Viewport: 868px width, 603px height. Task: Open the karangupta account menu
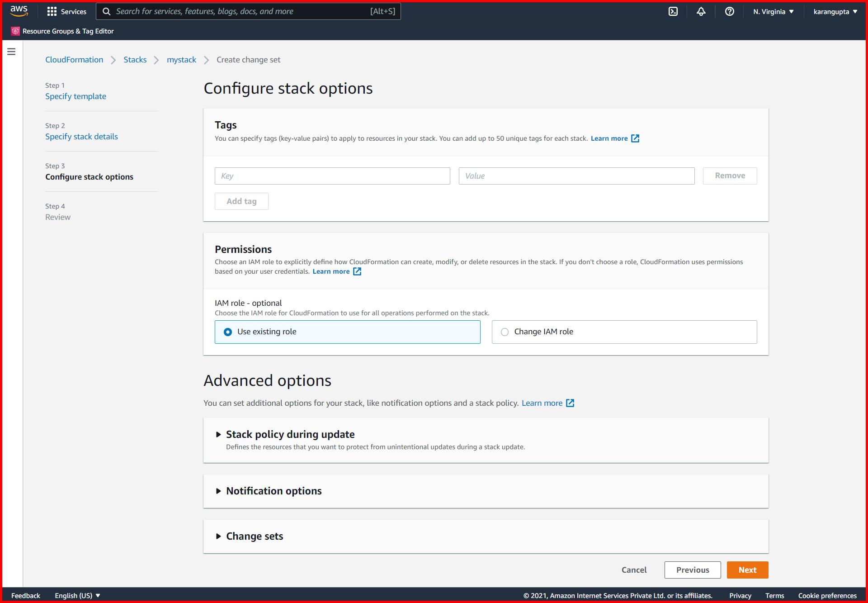(x=835, y=11)
